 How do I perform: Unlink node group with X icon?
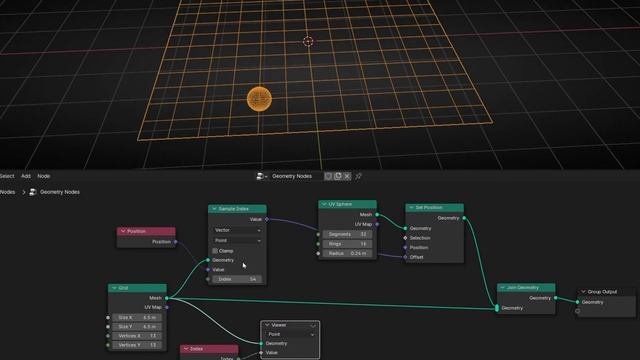[347, 176]
